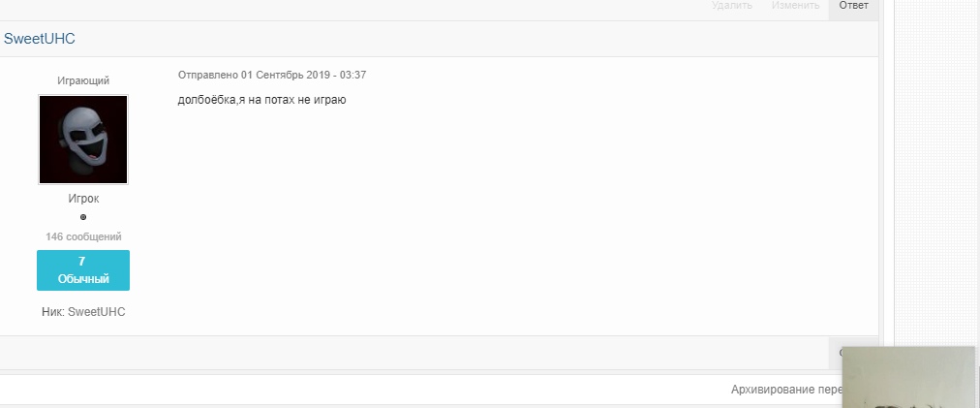The height and width of the screenshot is (408, 980).
Task: Click the small rank pip icon under Игрок
Action: (x=83, y=217)
